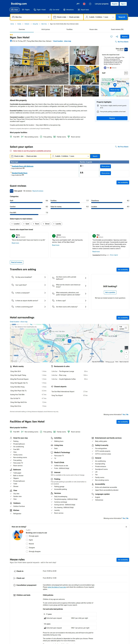The width and height of the screenshot is (138, 644).
Task: Switch to House rules tab
Action: point(93,29)
